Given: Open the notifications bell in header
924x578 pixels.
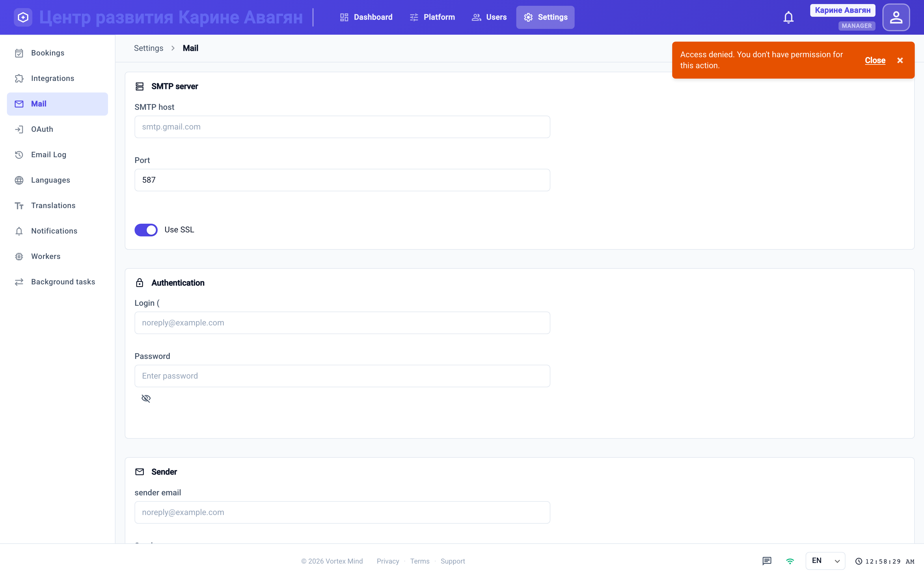Looking at the screenshot, I should click(x=789, y=17).
